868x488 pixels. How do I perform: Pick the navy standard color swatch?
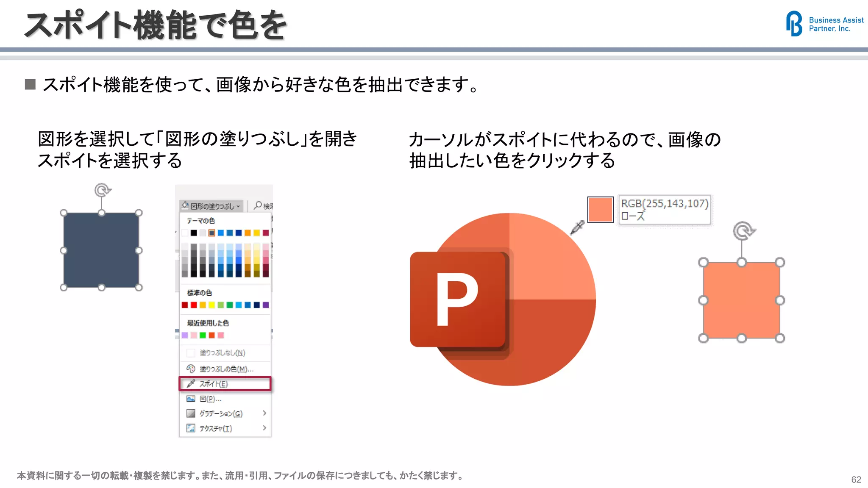pyautogui.click(x=257, y=305)
